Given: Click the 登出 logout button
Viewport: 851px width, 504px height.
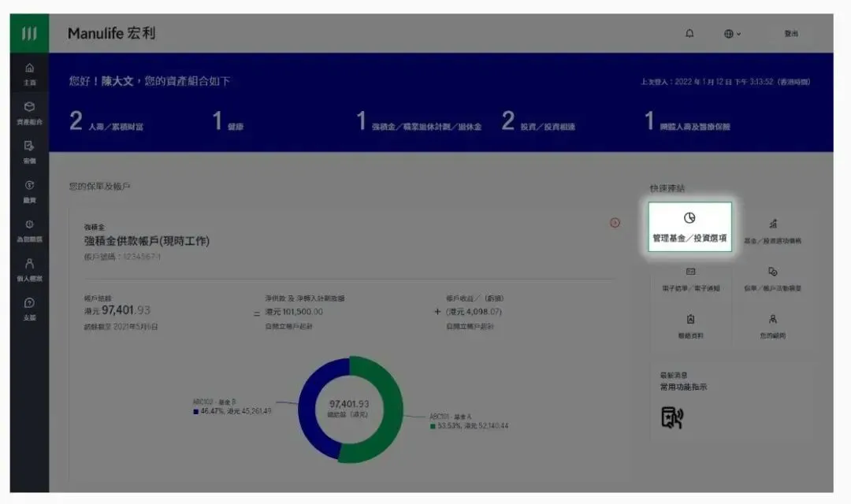Looking at the screenshot, I should (791, 34).
